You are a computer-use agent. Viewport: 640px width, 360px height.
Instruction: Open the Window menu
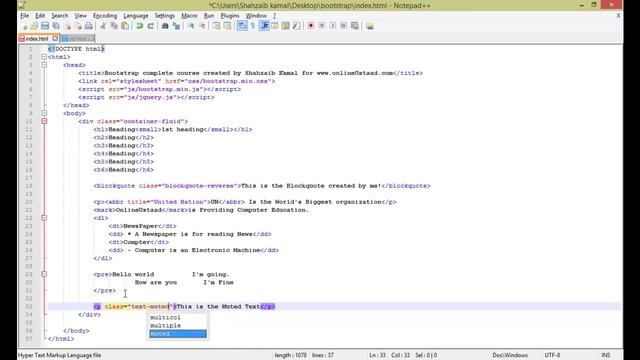(256, 16)
